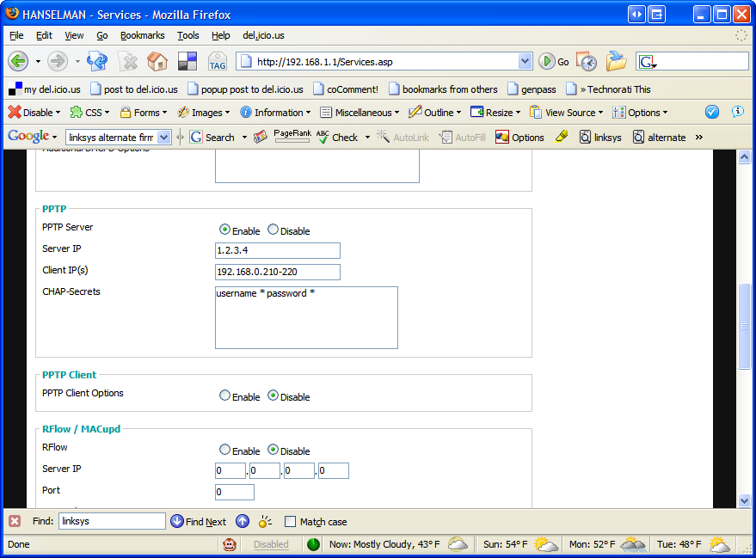Click the green circle status icon
756x558 pixels.
click(x=313, y=544)
